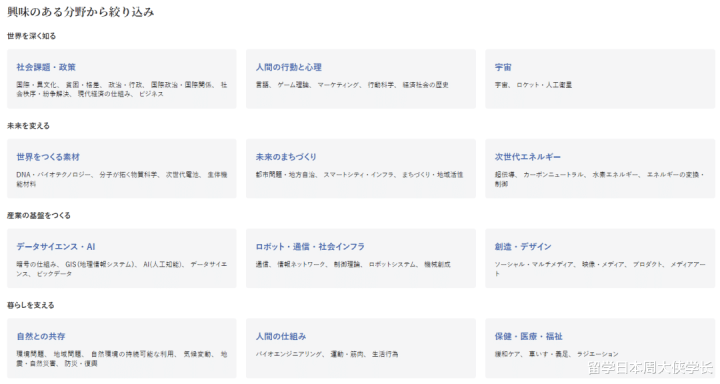Click the AI(人工知能) keyword
Screen dimensions: 720x384
(163, 264)
